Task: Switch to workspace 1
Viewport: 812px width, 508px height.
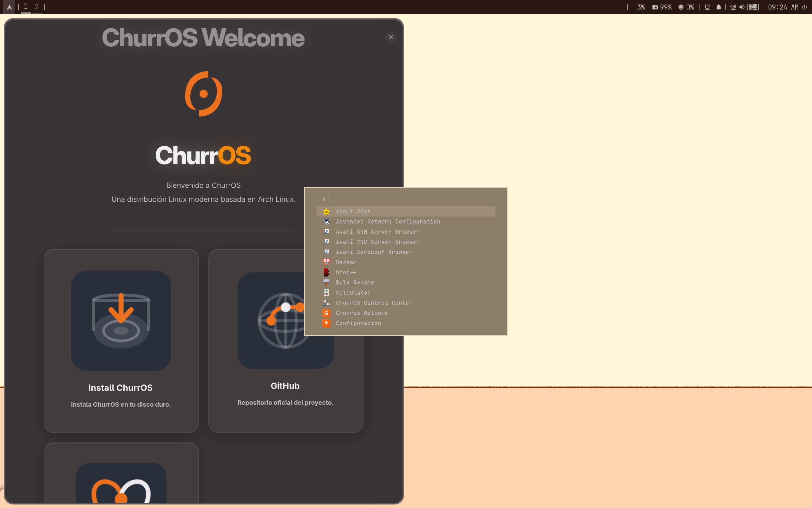Action: click(x=26, y=7)
